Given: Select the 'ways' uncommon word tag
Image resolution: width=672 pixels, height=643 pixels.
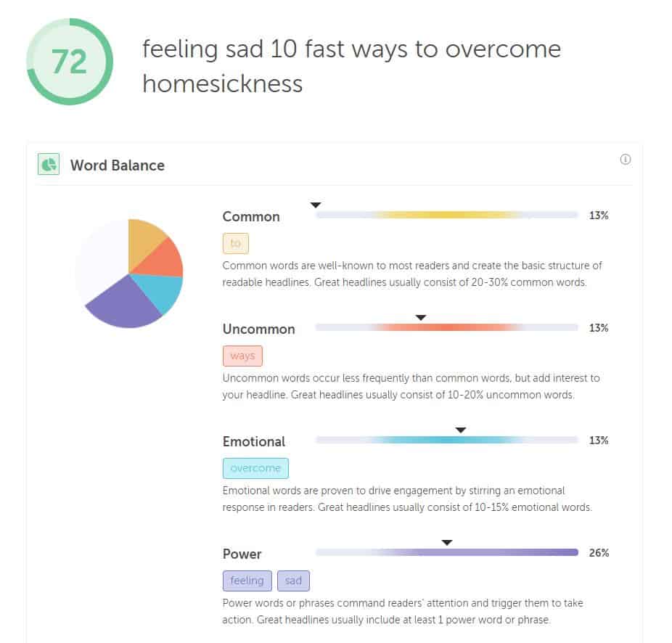Looking at the screenshot, I should tap(242, 356).
